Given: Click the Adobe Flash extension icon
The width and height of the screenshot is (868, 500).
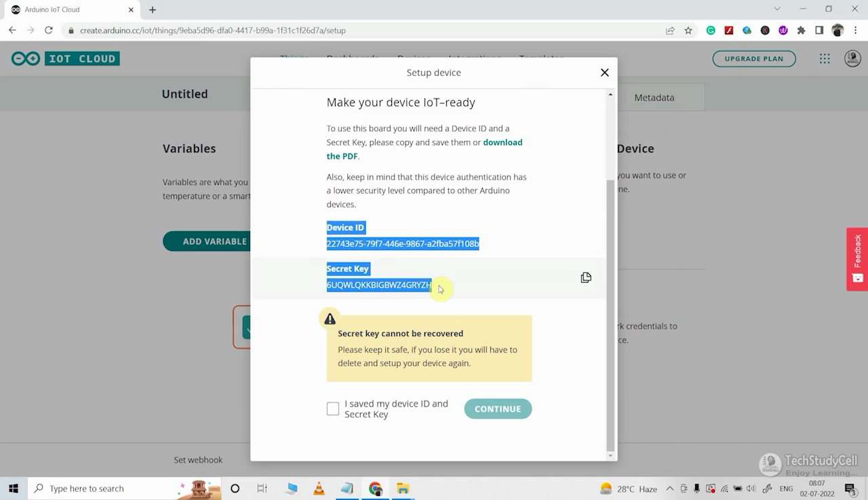Looking at the screenshot, I should [728, 30].
